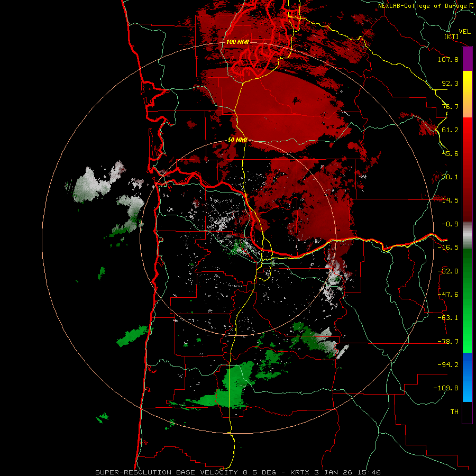Screen dimensions: 476x476
Task: Click the [KT] units label
Action: [452, 36]
